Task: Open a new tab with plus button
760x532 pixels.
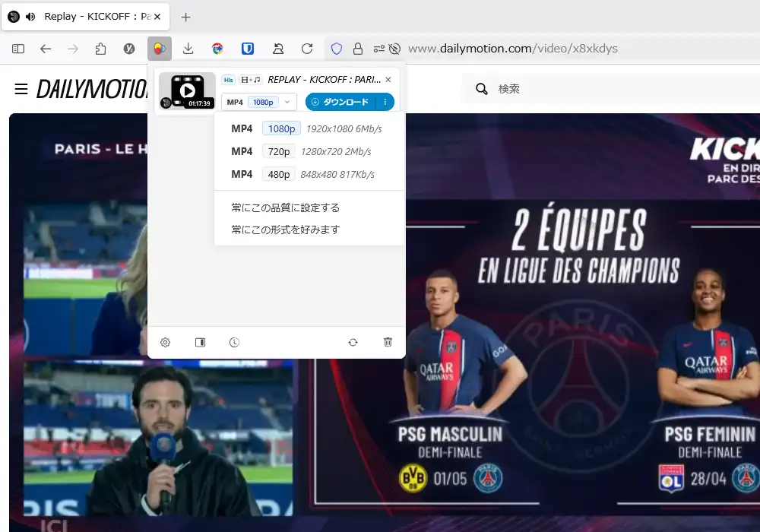Action: point(185,17)
